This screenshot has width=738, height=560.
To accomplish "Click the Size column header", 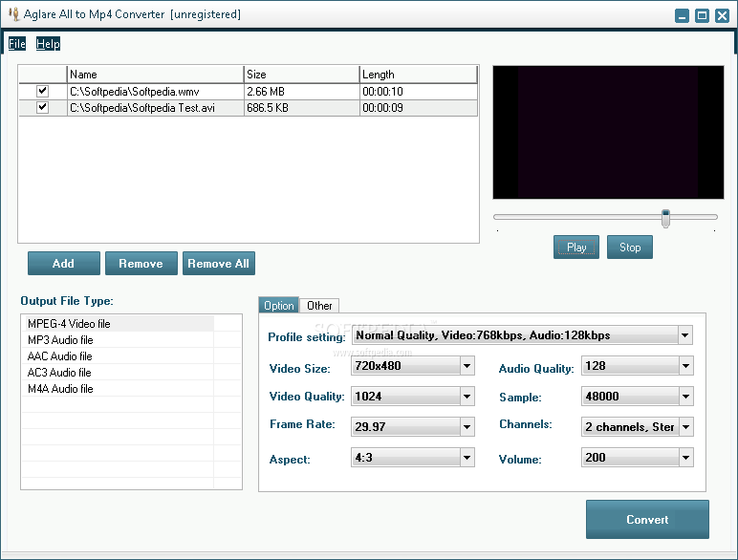I will 302,75.
